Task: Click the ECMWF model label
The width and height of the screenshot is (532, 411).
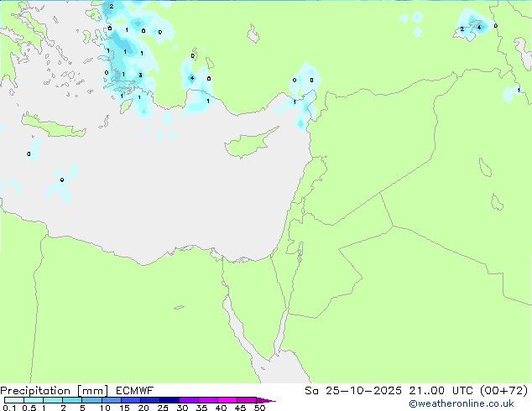Action: (x=135, y=391)
